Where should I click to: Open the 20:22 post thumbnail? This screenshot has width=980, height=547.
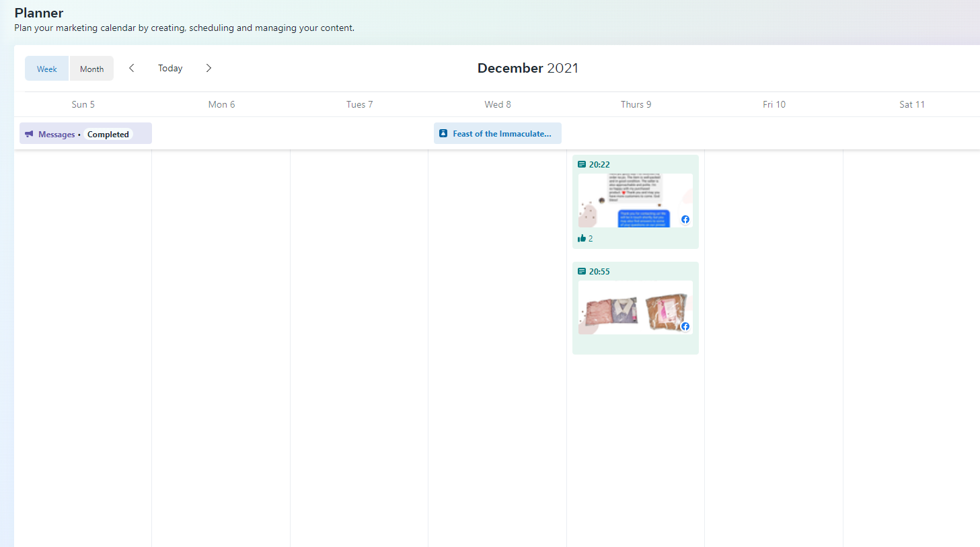[x=636, y=200]
